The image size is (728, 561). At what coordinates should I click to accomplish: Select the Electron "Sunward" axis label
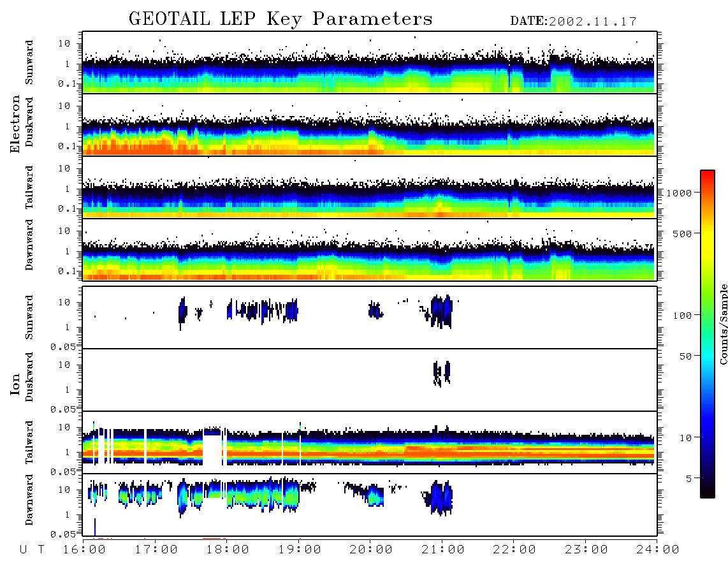(29, 62)
